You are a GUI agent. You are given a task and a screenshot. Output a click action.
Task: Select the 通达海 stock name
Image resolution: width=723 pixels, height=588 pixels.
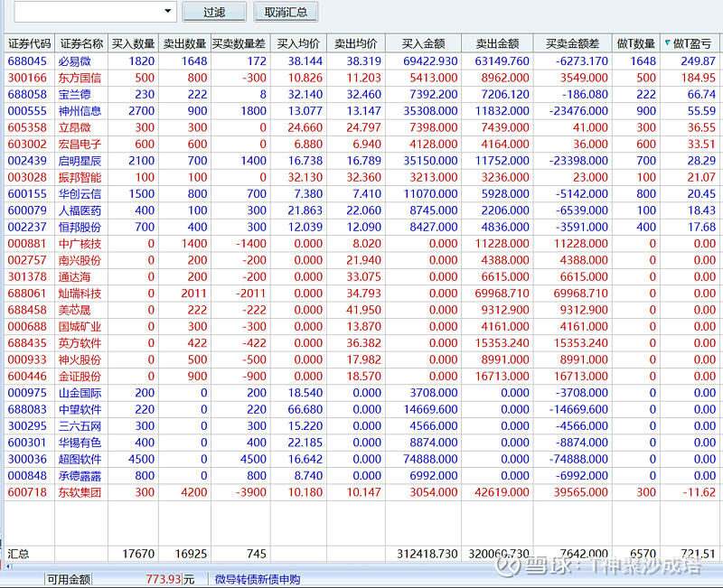(x=75, y=277)
